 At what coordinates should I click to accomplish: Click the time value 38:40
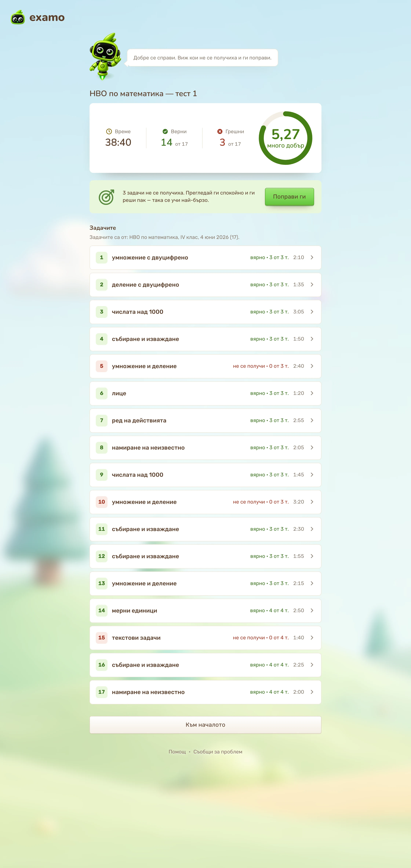pos(118,143)
